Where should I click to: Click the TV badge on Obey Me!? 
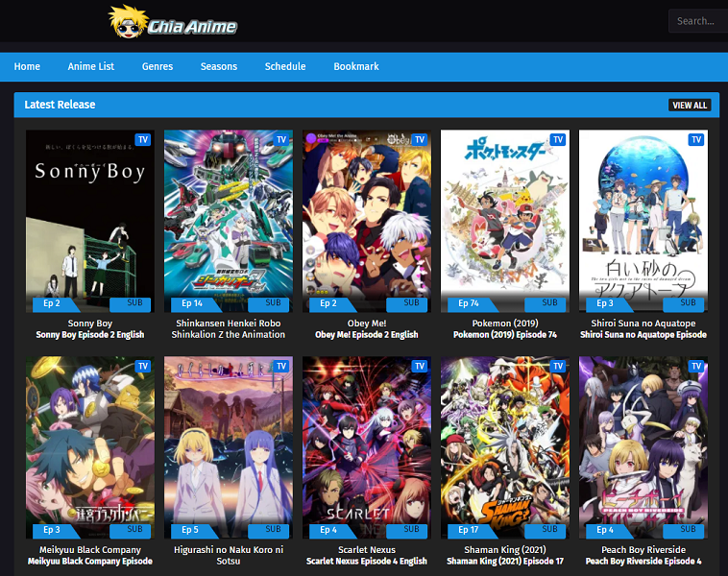tap(420, 140)
